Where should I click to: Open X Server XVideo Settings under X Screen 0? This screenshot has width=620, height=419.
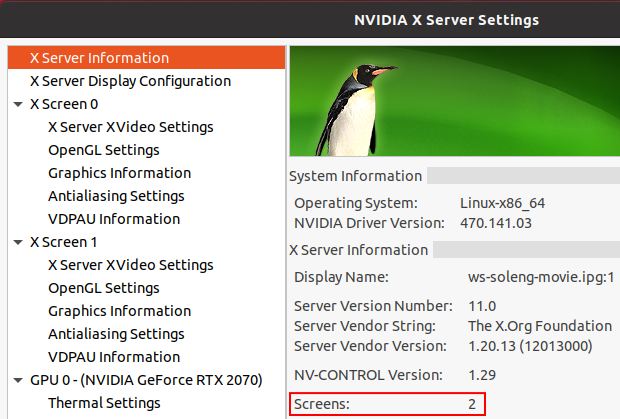[x=130, y=127]
